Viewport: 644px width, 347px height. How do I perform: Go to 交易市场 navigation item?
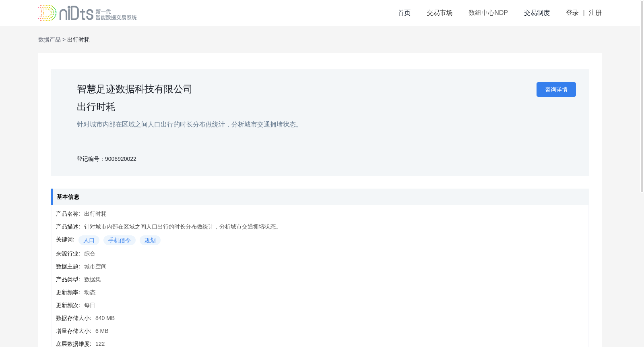(x=440, y=13)
